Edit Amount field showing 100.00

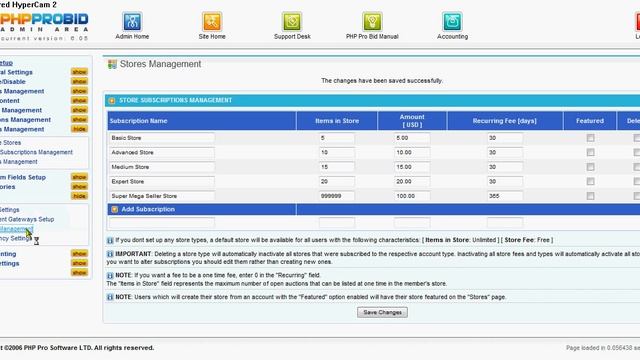(x=412, y=196)
